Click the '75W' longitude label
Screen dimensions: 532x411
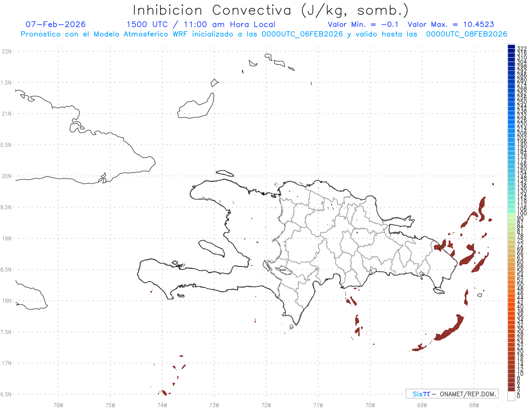[x=110, y=405]
